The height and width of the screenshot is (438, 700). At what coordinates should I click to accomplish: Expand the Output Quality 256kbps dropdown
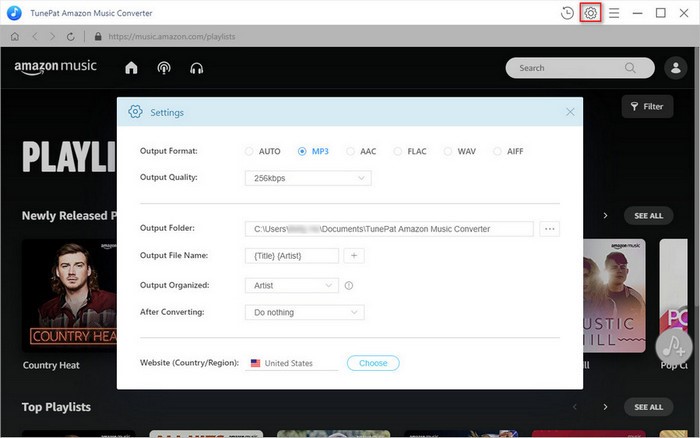tap(307, 178)
